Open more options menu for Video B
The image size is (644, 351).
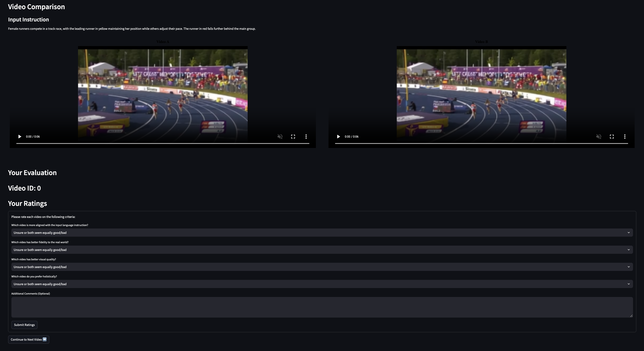[625, 137]
